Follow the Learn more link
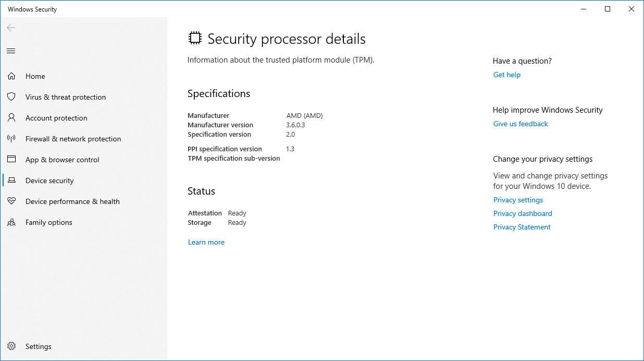Viewport: 644px width, 361px height. click(x=206, y=242)
